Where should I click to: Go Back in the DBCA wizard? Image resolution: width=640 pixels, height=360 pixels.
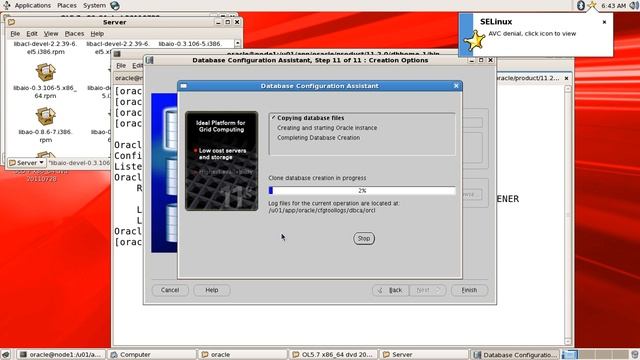pyautogui.click(x=391, y=290)
